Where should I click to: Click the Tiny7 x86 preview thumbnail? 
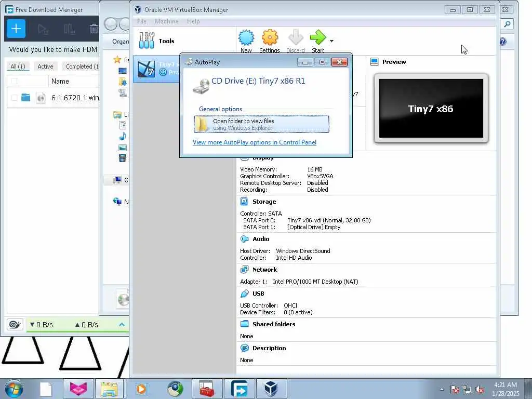point(431,109)
